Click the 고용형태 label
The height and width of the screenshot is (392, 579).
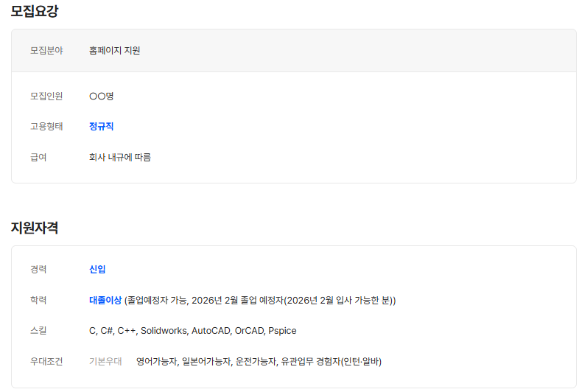click(x=46, y=126)
